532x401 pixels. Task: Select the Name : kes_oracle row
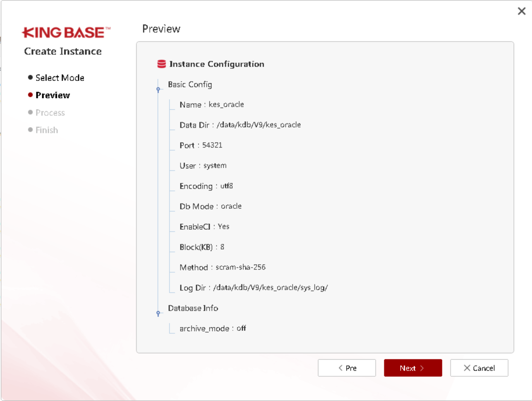click(x=211, y=105)
